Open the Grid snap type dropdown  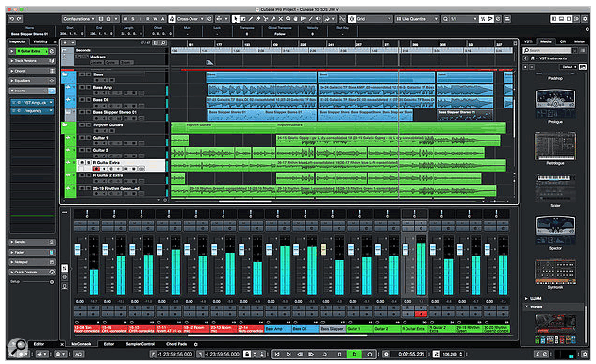374,18
